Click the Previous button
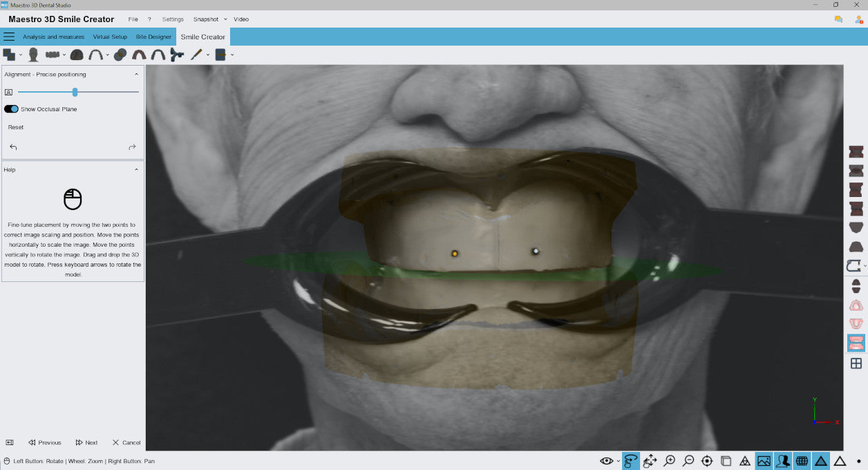The image size is (868, 470). click(45, 442)
